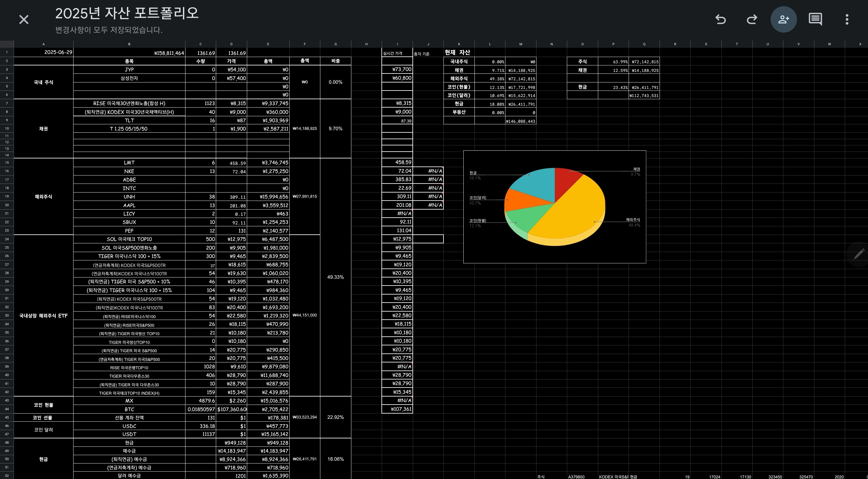Click the 국내 주식 category cell
868x479 pixels.
(43, 82)
